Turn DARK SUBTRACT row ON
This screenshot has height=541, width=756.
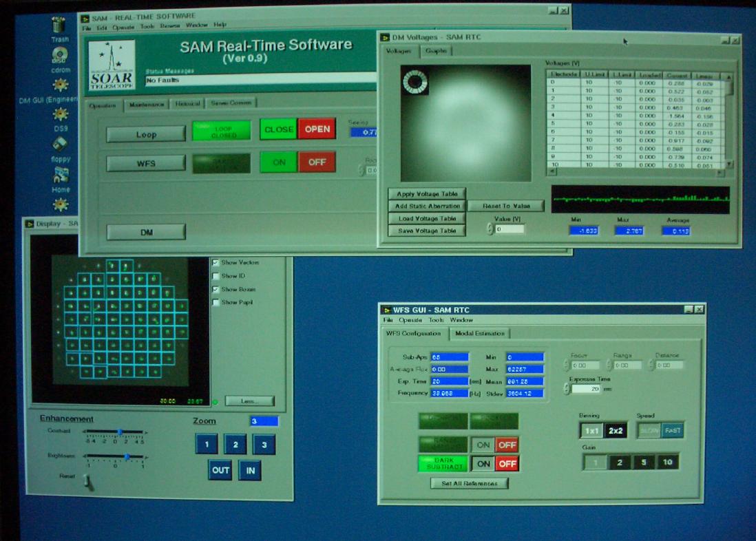[483, 464]
